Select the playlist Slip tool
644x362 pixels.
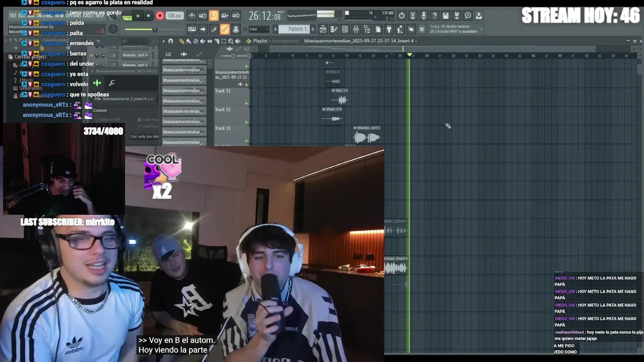coord(209,41)
